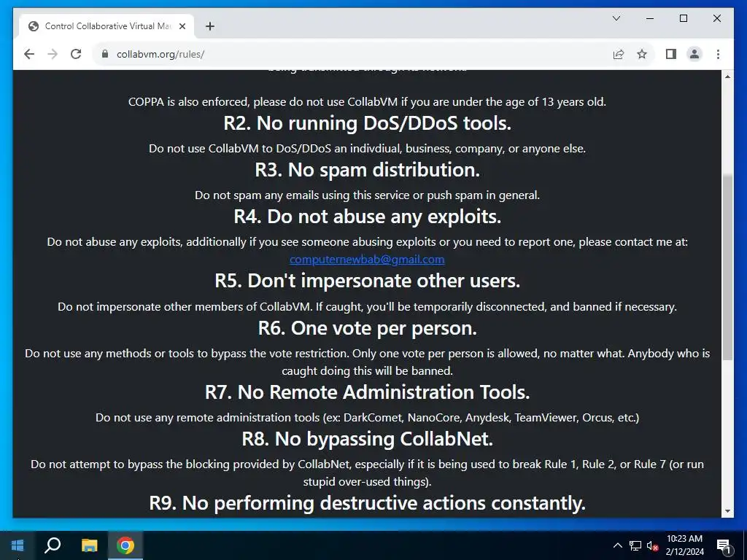The height and width of the screenshot is (560, 747).
Task: Open File Explorer from the taskbar
Action: point(89,545)
